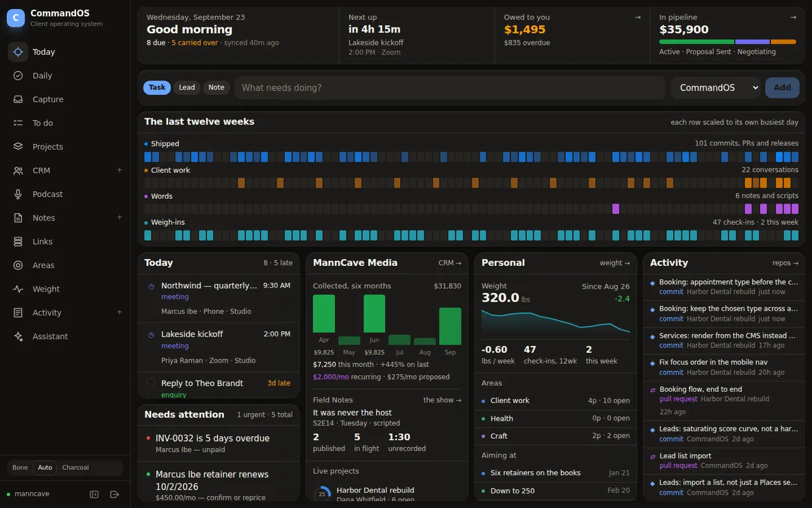The image size is (812, 508).
Task: Expand Notes using the plus button
Action: 119,218
